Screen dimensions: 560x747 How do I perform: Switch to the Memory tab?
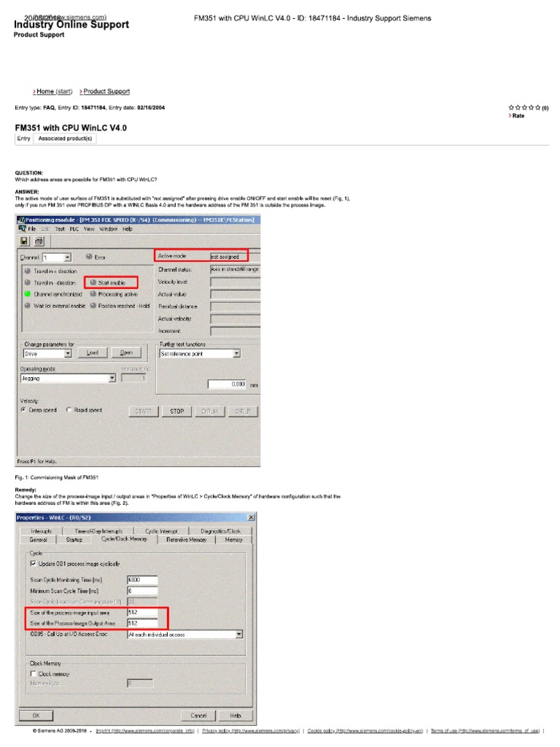click(x=233, y=540)
